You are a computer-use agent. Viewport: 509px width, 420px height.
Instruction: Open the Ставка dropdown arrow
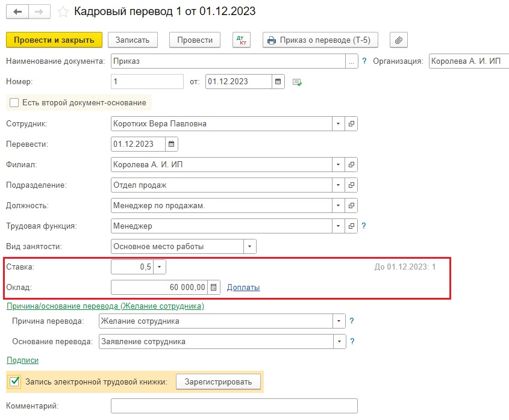click(160, 267)
